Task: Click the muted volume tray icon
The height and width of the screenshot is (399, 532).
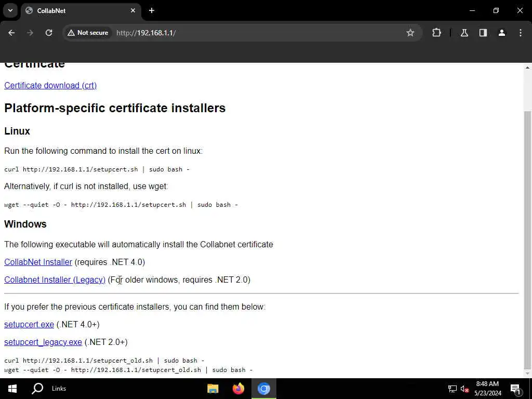Action: coord(464,389)
